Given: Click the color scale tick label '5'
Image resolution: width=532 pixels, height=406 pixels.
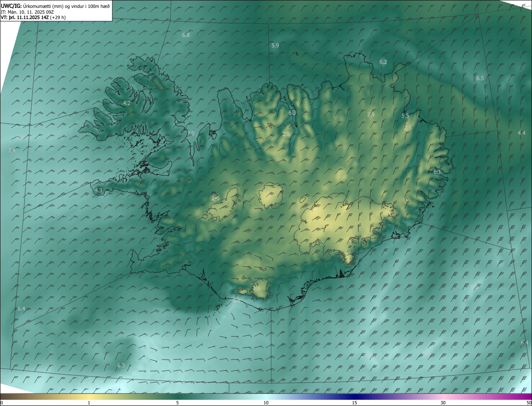Looking at the screenshot, I should [x=177, y=403].
